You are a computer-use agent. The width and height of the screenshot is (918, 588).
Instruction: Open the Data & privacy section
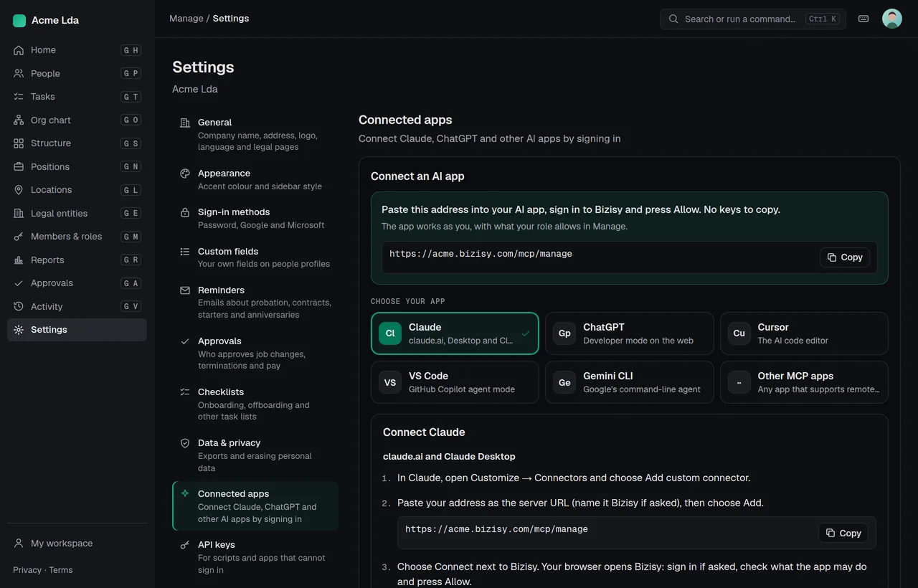pos(255,455)
